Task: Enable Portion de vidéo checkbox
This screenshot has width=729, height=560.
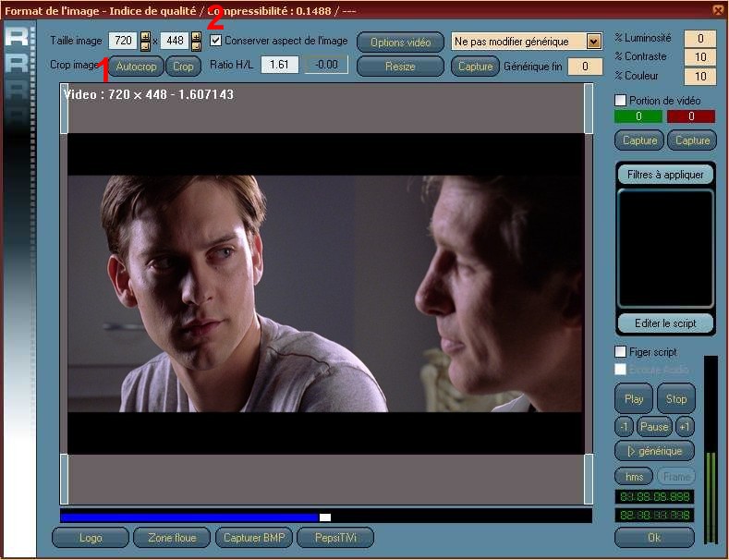Action: [x=621, y=100]
